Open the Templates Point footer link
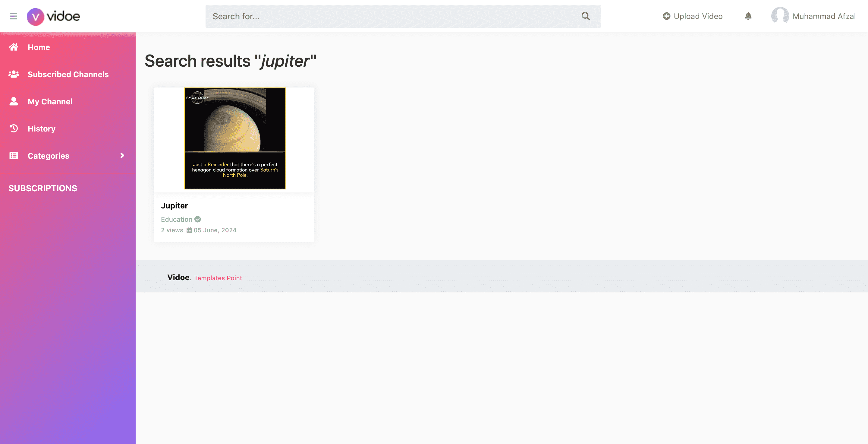 point(218,278)
